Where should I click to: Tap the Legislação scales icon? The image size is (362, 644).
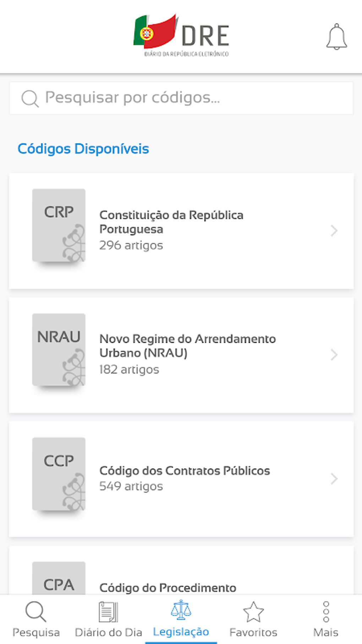(x=181, y=610)
